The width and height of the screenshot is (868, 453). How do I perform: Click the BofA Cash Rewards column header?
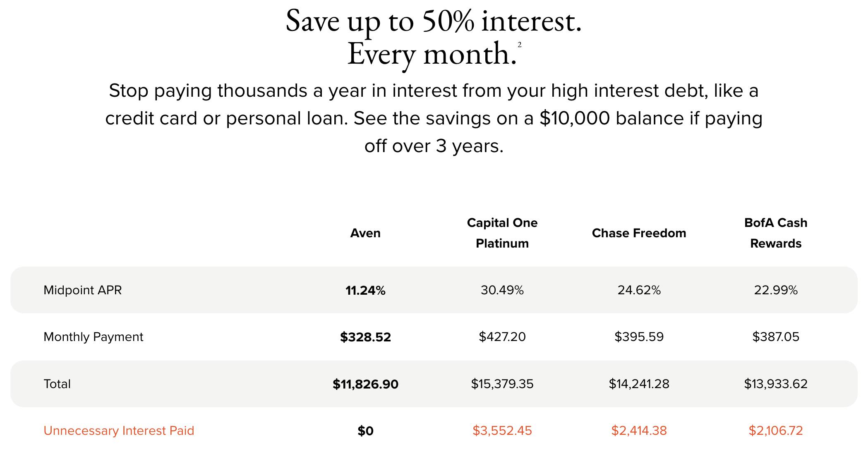[x=775, y=233]
